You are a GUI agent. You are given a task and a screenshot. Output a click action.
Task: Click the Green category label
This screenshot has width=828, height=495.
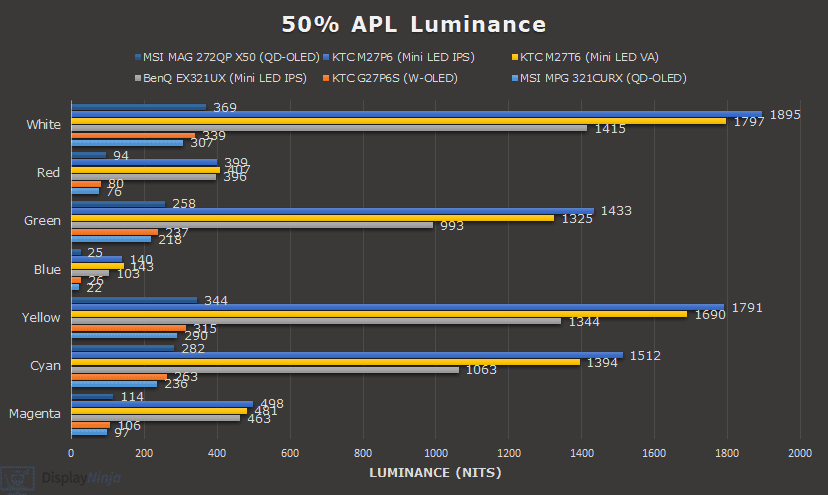point(42,221)
